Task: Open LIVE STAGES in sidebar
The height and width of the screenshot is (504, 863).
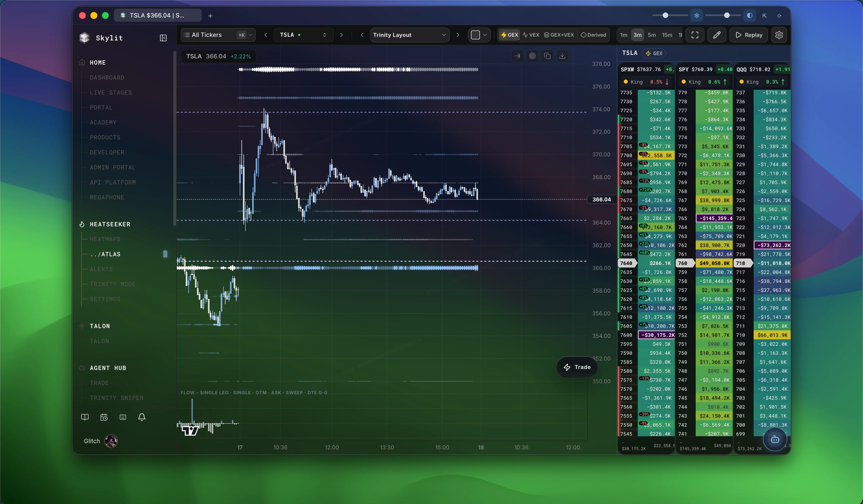Action: (111, 92)
